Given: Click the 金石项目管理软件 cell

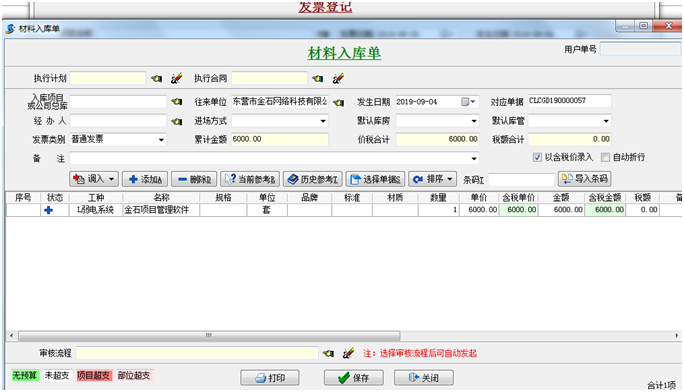Looking at the screenshot, I should (x=161, y=210).
